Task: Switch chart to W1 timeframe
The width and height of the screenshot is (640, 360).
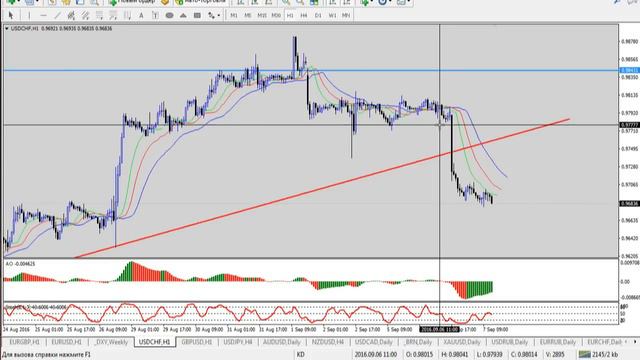Action: [332, 16]
